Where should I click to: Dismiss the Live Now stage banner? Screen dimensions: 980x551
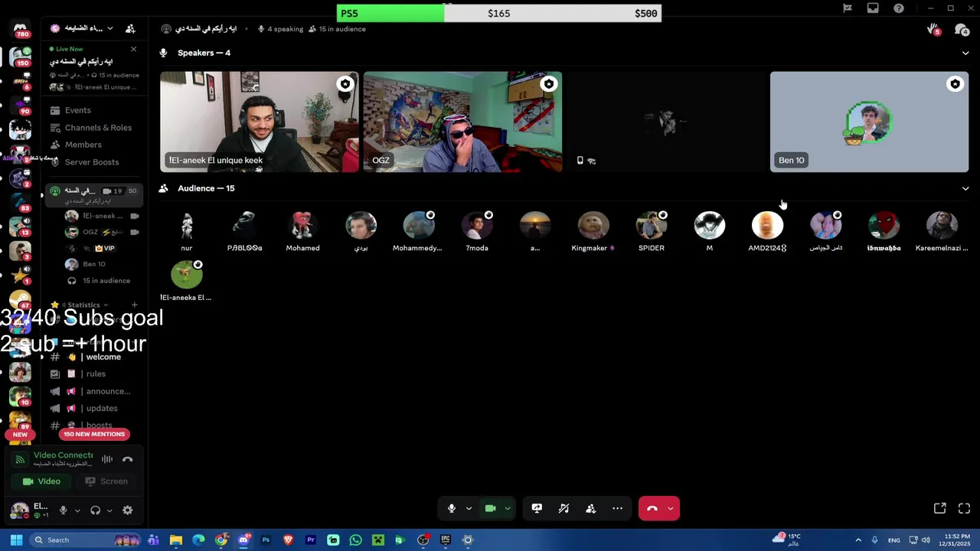133,49
